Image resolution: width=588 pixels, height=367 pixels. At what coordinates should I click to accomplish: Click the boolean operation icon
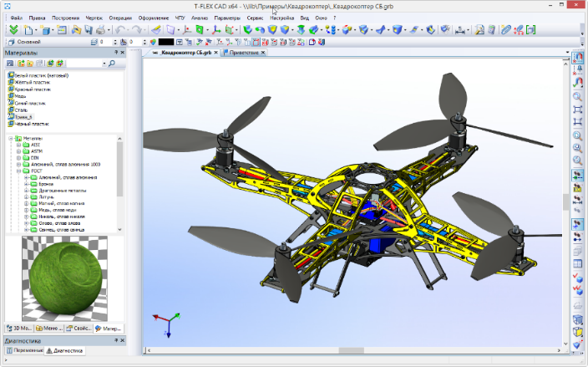(x=272, y=29)
